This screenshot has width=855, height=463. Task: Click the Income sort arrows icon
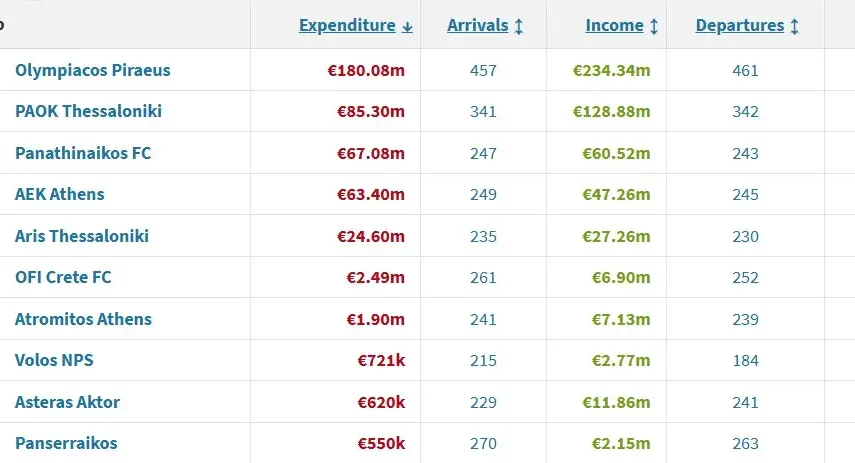[654, 27]
